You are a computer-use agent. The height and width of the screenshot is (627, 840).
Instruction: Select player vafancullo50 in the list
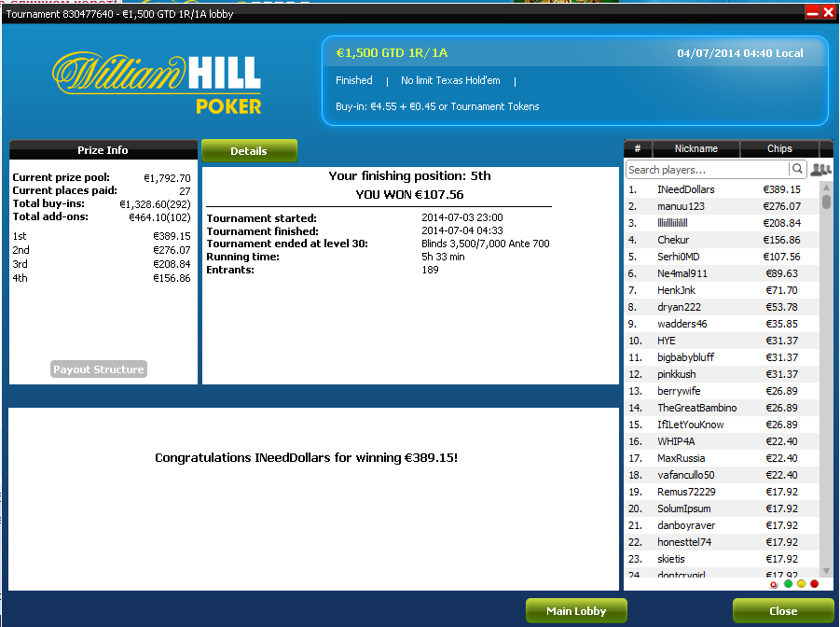pos(722,475)
